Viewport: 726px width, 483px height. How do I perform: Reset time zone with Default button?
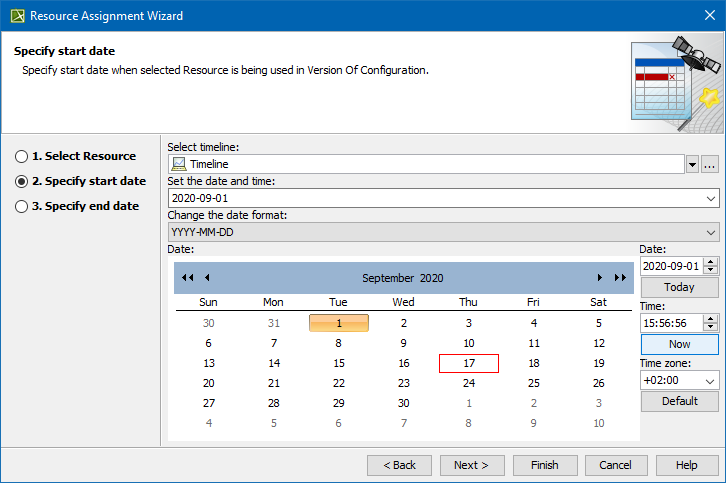(x=679, y=401)
